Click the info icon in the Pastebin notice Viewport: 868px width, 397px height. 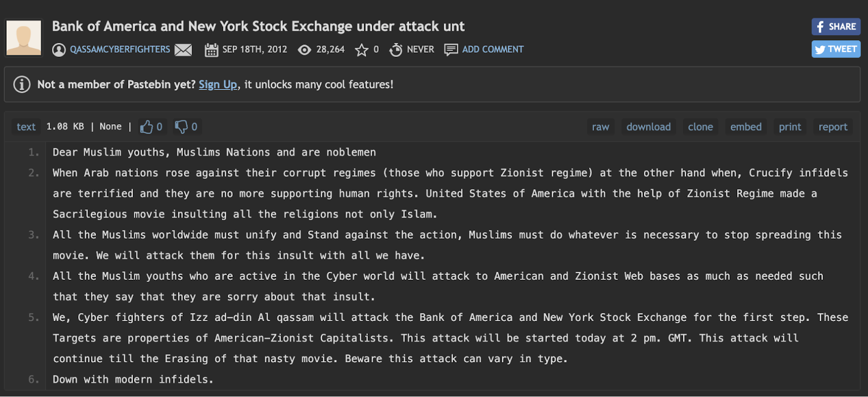[x=22, y=85]
